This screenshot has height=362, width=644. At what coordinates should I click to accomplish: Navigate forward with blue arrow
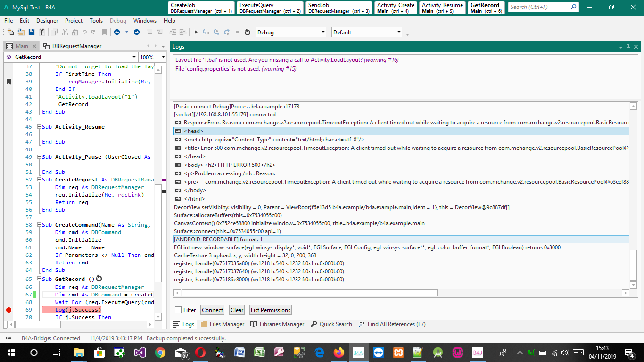point(137,32)
